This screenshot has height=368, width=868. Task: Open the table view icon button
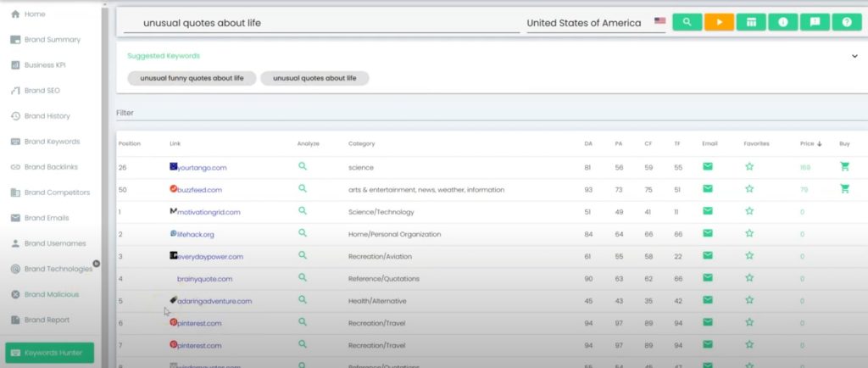pyautogui.click(x=750, y=22)
